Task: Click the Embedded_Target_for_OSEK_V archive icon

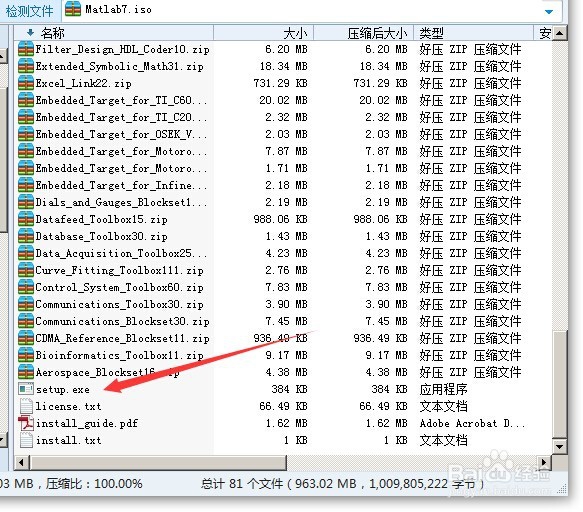Action: [x=26, y=134]
